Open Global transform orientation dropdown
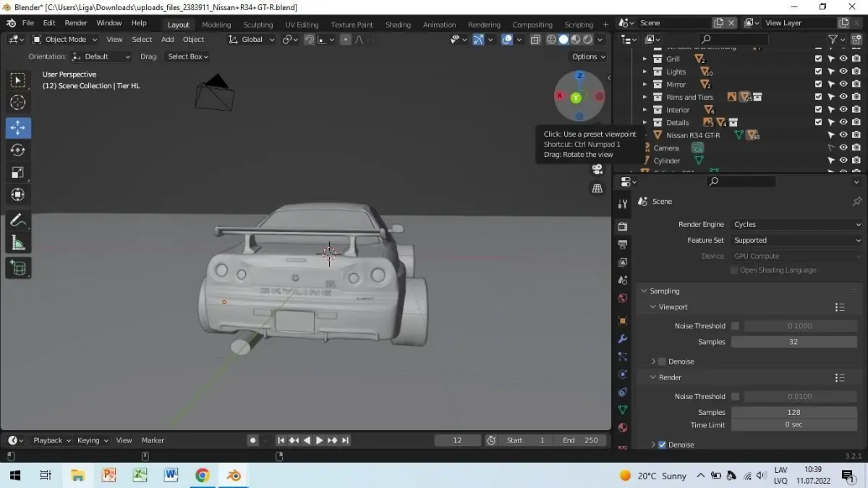This screenshot has width=868, height=488. (x=251, y=40)
